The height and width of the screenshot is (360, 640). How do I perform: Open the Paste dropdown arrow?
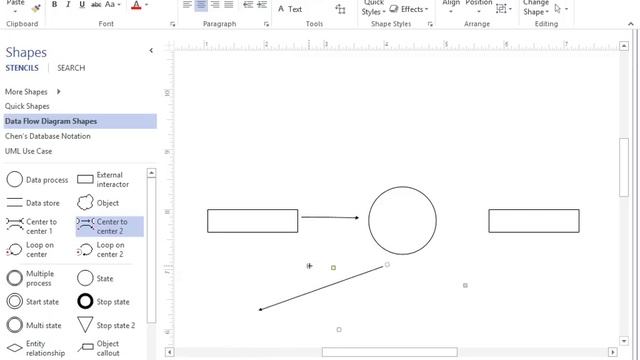[16, 11]
